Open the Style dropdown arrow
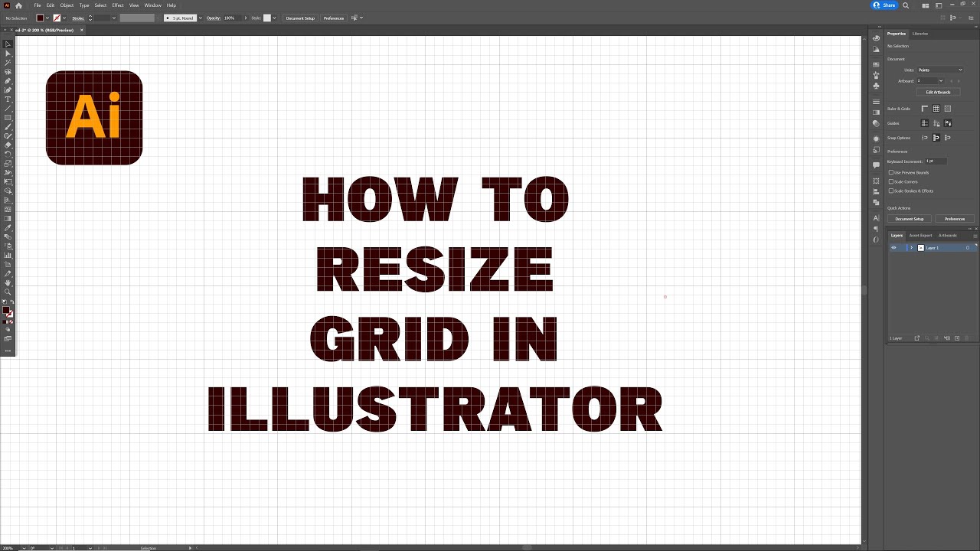Image resolution: width=980 pixels, height=551 pixels. pyautogui.click(x=275, y=18)
